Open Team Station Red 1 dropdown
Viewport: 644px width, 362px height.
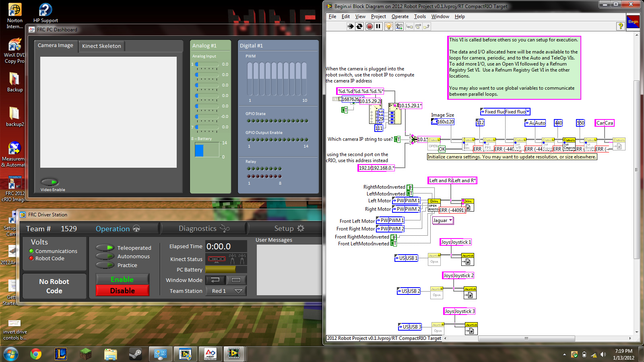click(226, 291)
